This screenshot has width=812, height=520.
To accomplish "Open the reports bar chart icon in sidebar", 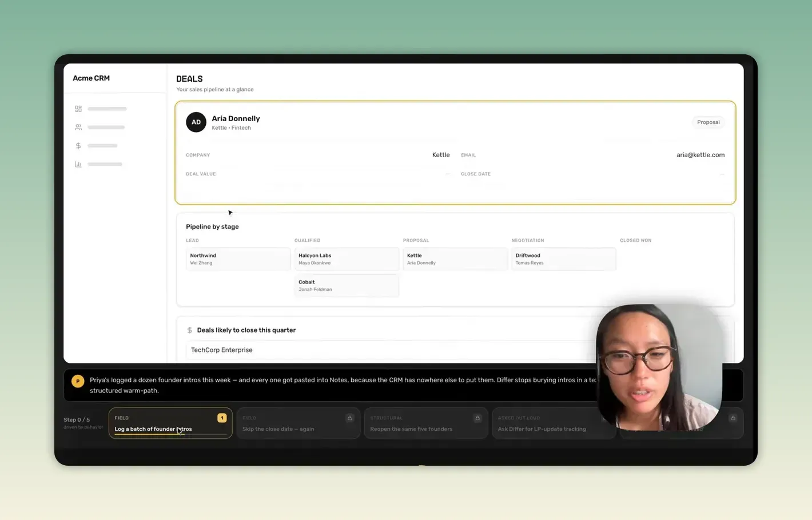I will click(78, 164).
